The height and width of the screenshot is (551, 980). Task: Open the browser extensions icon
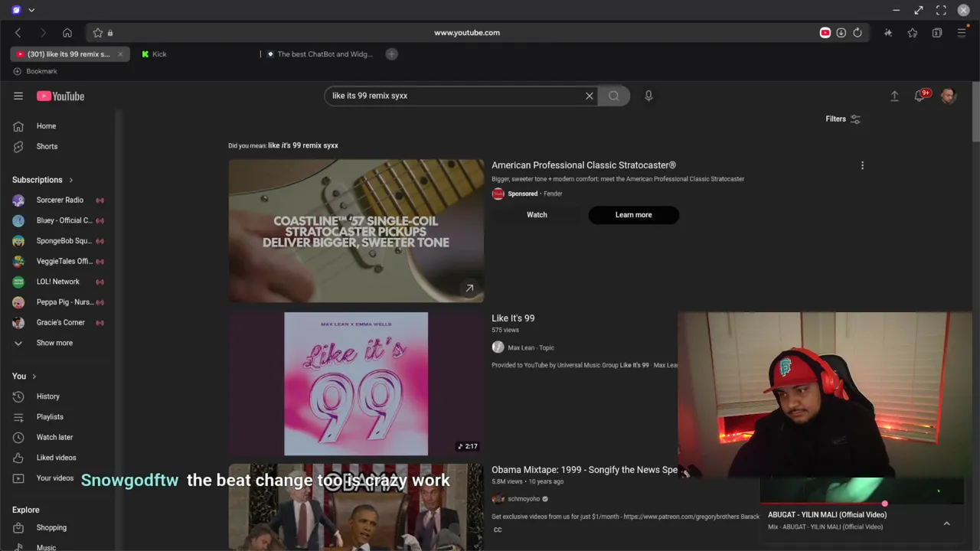coord(888,33)
